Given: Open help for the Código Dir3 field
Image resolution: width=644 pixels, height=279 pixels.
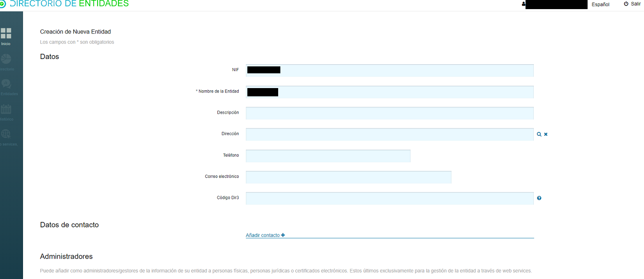Looking at the screenshot, I should (x=539, y=198).
